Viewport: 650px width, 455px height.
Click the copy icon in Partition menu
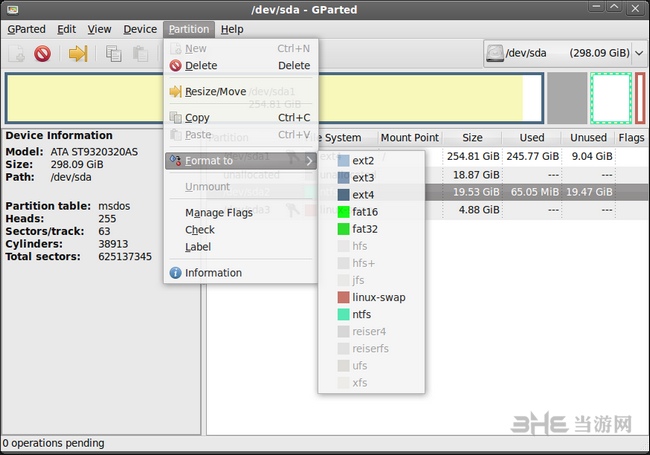tap(175, 117)
